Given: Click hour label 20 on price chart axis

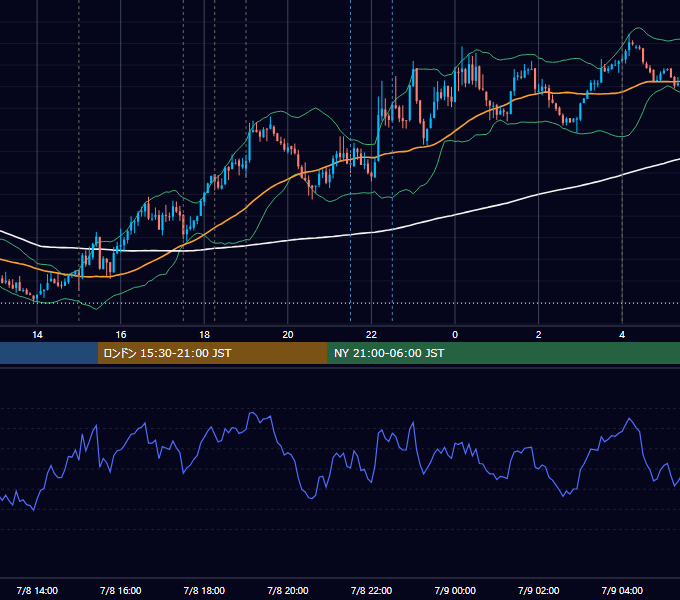Looking at the screenshot, I should [x=288, y=335].
